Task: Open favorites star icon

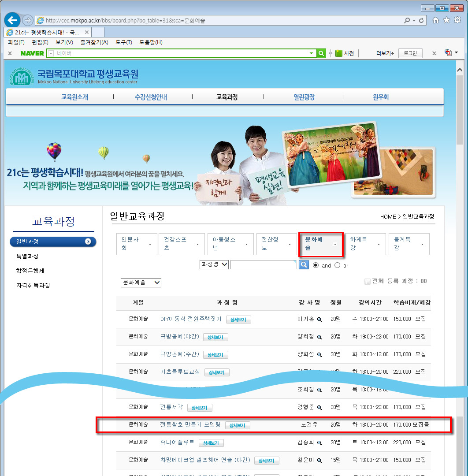Action: pyautogui.click(x=446, y=20)
